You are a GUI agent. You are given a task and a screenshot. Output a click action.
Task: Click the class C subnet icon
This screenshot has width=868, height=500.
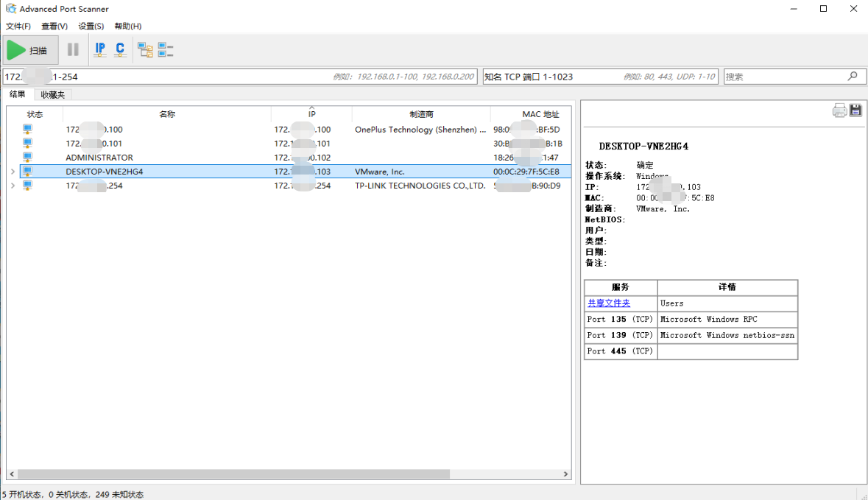[x=120, y=50]
